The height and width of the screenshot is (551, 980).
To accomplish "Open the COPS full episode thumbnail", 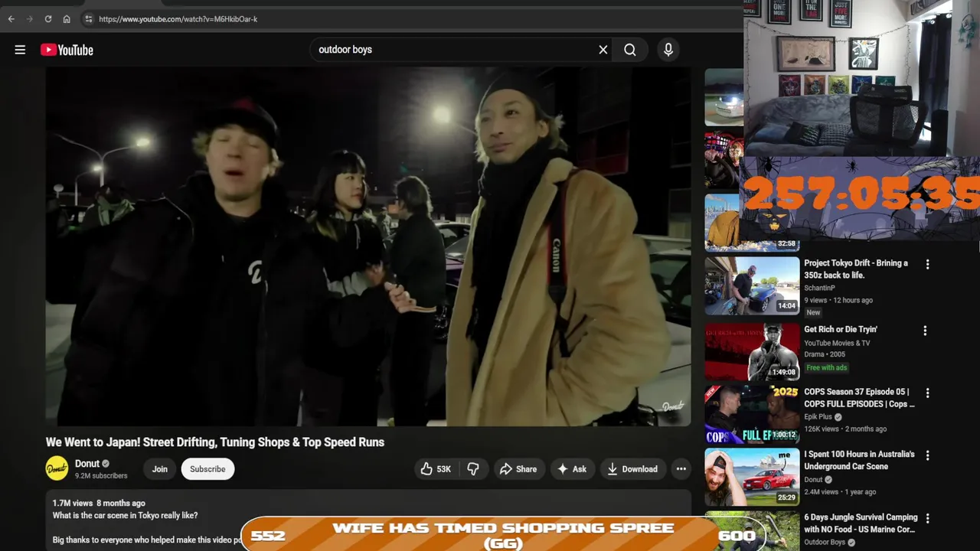I will [752, 414].
